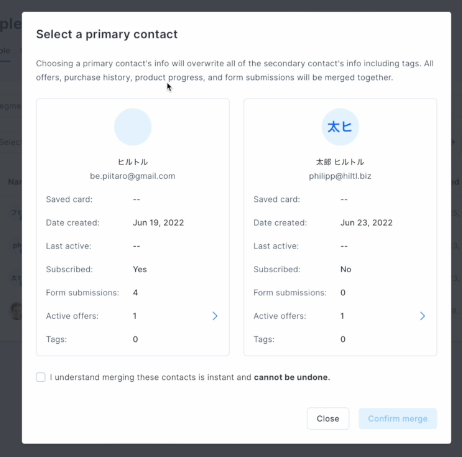This screenshot has width=462, height=457.
Task: Click the ヒルトル contact name
Action: 133,162
